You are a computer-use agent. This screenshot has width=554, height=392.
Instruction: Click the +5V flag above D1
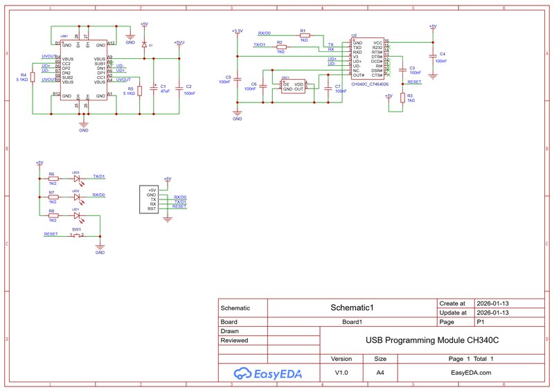click(144, 25)
